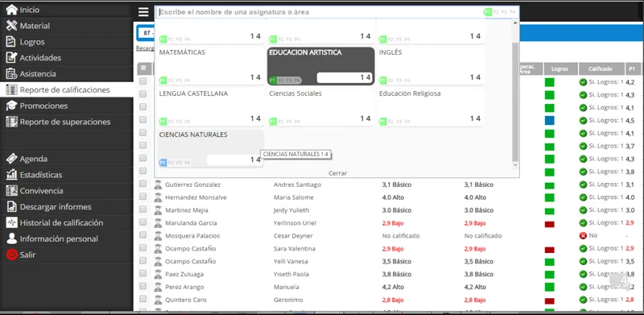The height and width of the screenshot is (315, 644).
Task: Click the Calificado column header
Action: (x=601, y=69)
